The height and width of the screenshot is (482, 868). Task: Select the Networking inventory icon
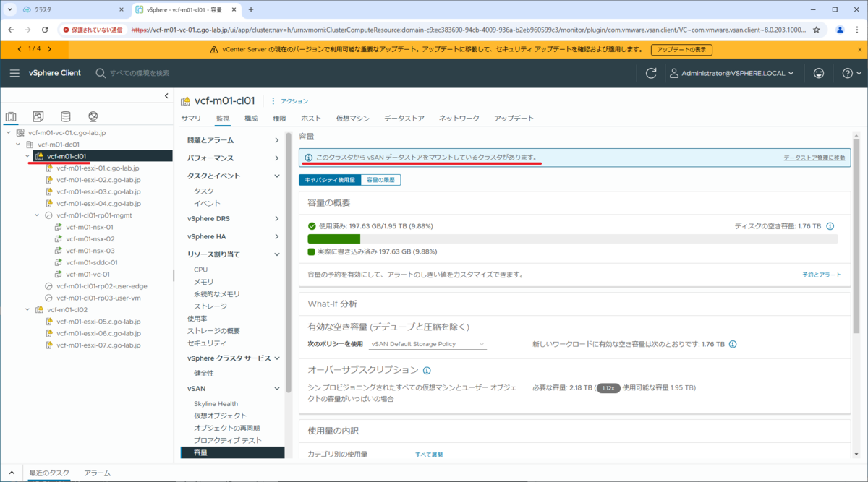coord(93,117)
